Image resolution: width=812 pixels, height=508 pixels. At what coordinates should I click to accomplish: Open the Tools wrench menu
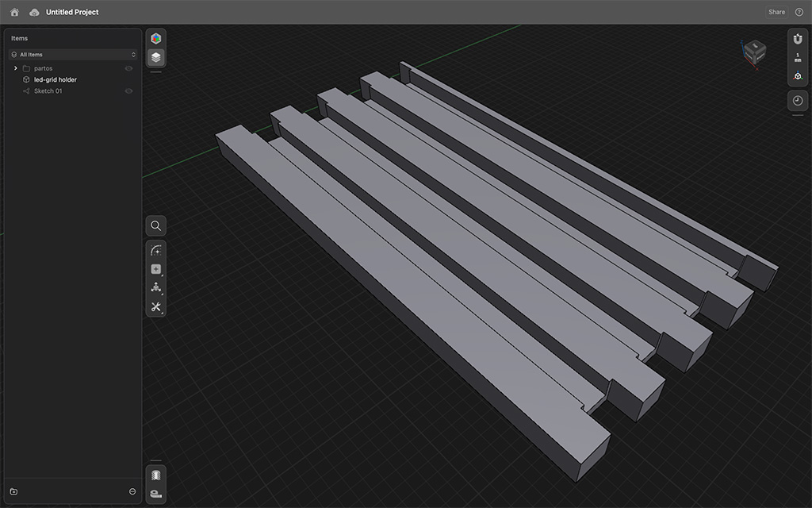pos(156,306)
